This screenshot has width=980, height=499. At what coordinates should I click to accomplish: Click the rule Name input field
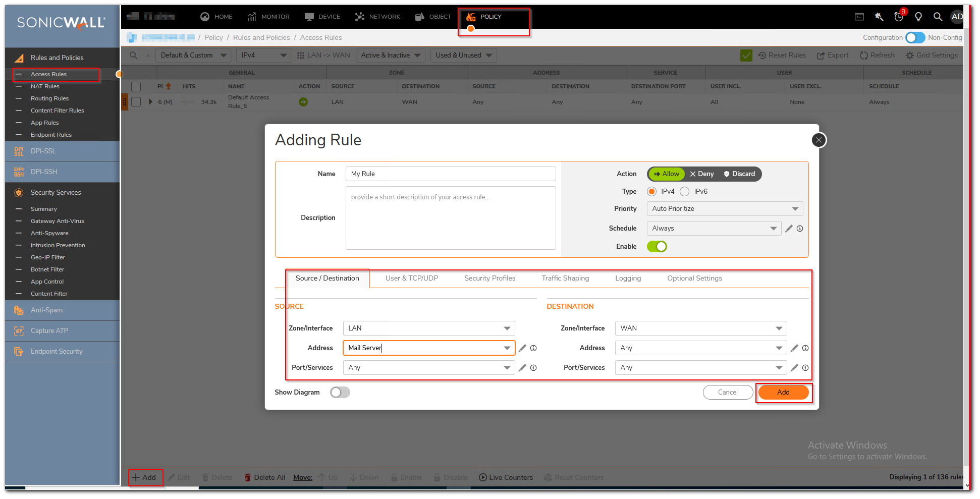451,174
